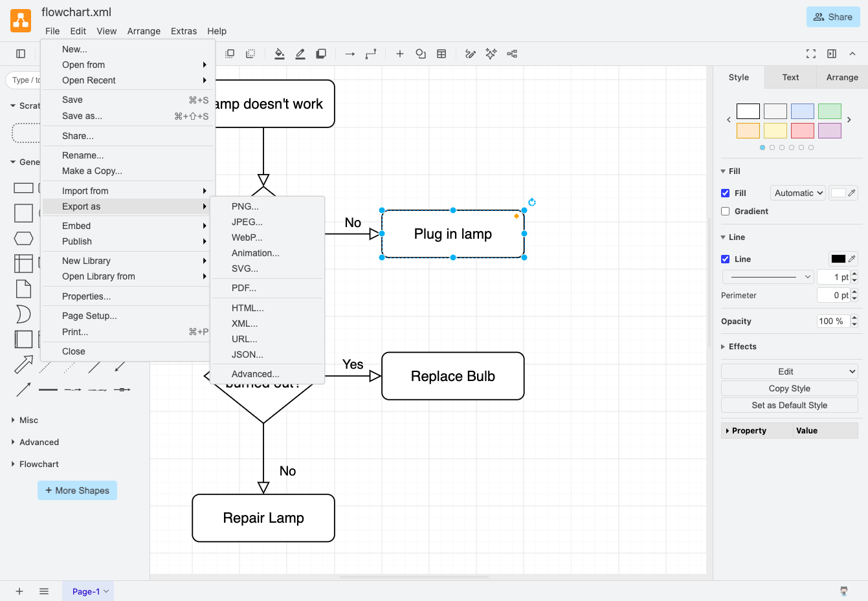Open the Page Setup... menu item
The width and height of the screenshot is (868, 601).
pos(128,316)
